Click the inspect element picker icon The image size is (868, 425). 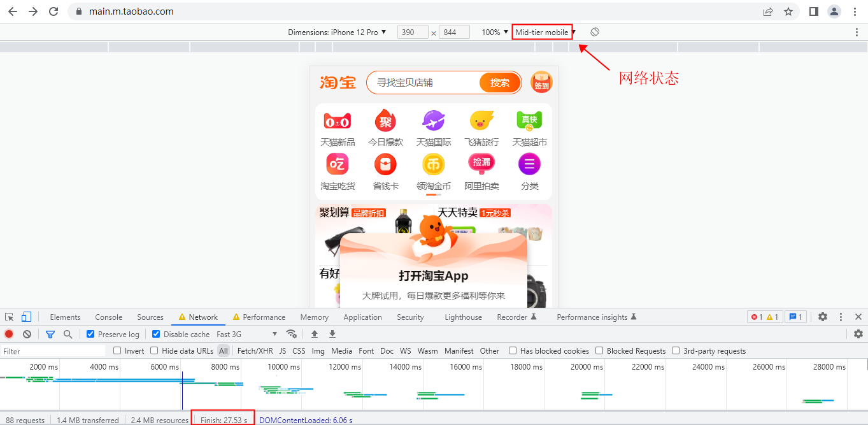click(10, 317)
